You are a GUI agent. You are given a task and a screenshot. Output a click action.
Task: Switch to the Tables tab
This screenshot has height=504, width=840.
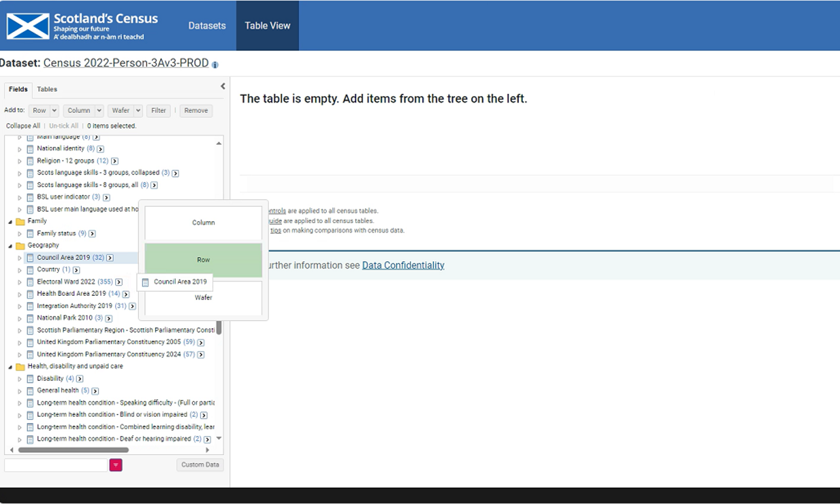(x=47, y=89)
